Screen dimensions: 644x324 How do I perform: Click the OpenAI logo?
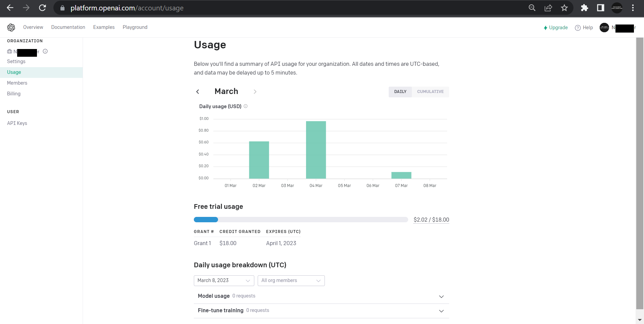click(11, 27)
